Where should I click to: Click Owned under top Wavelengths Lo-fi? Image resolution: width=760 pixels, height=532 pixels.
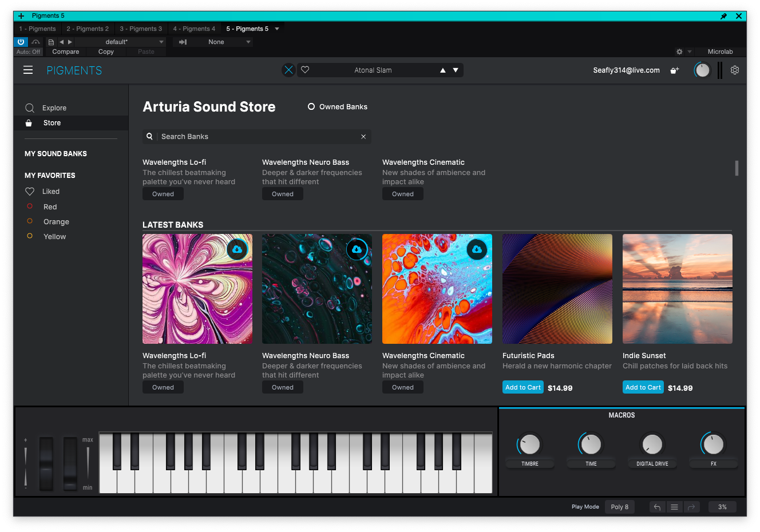click(x=163, y=194)
